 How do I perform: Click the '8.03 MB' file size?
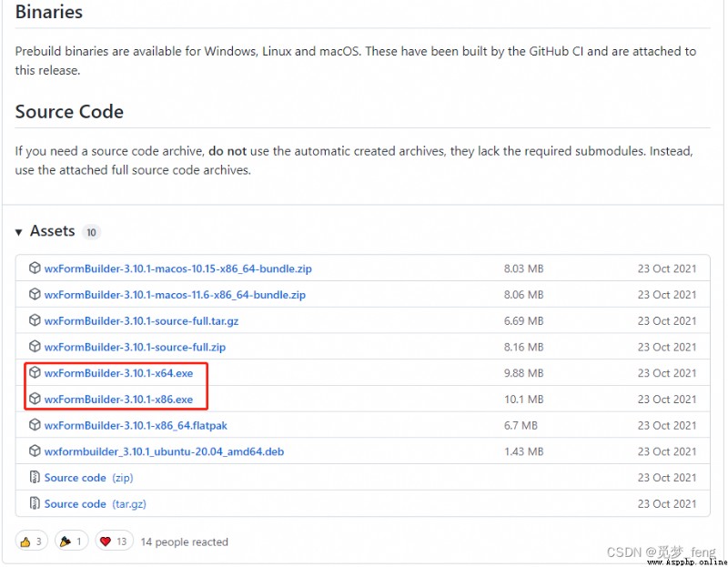coord(524,268)
